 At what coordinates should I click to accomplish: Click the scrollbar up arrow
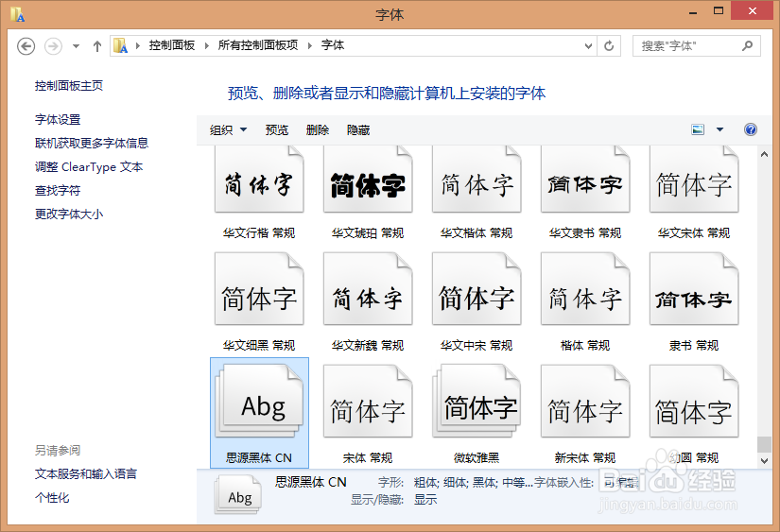pyautogui.click(x=765, y=154)
